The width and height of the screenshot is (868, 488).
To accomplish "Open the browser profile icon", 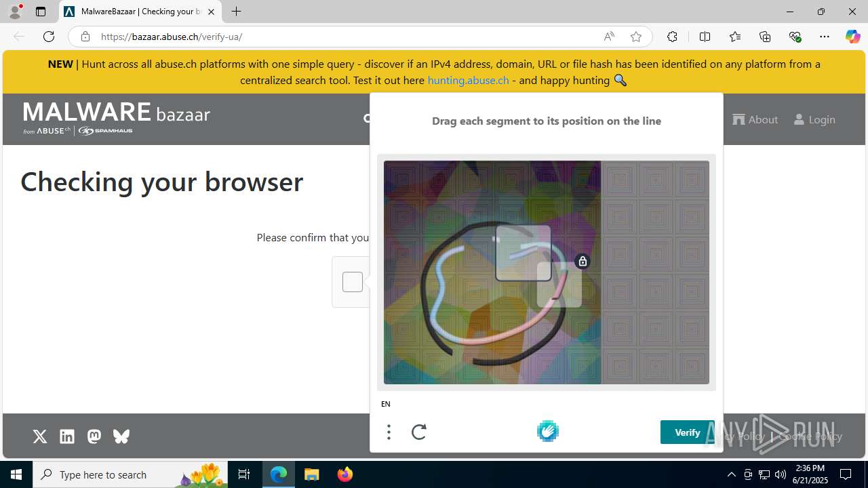I will (15, 11).
